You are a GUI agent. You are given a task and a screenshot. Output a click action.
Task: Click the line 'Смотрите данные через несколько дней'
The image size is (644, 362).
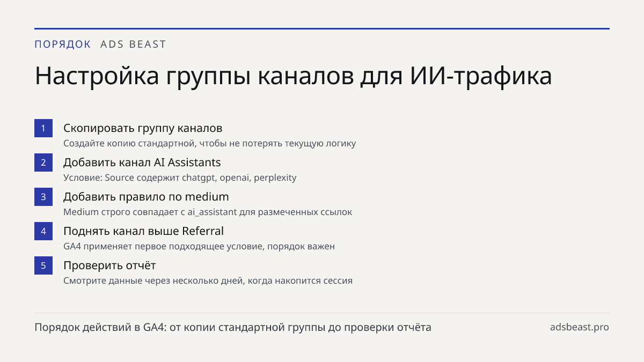point(208,280)
